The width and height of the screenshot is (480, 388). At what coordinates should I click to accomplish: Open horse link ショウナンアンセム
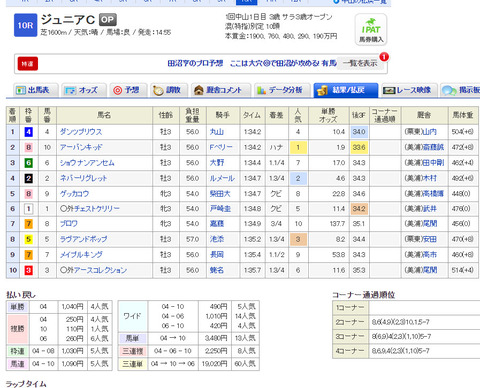tap(87, 163)
